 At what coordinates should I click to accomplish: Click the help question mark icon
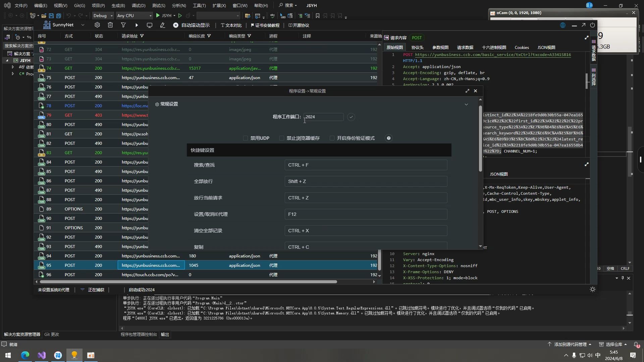coord(389,138)
